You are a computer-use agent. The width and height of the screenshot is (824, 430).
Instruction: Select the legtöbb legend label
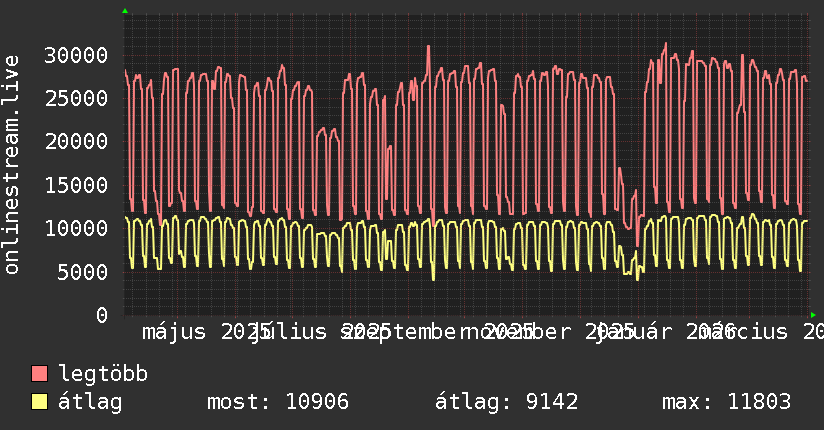click(103, 374)
